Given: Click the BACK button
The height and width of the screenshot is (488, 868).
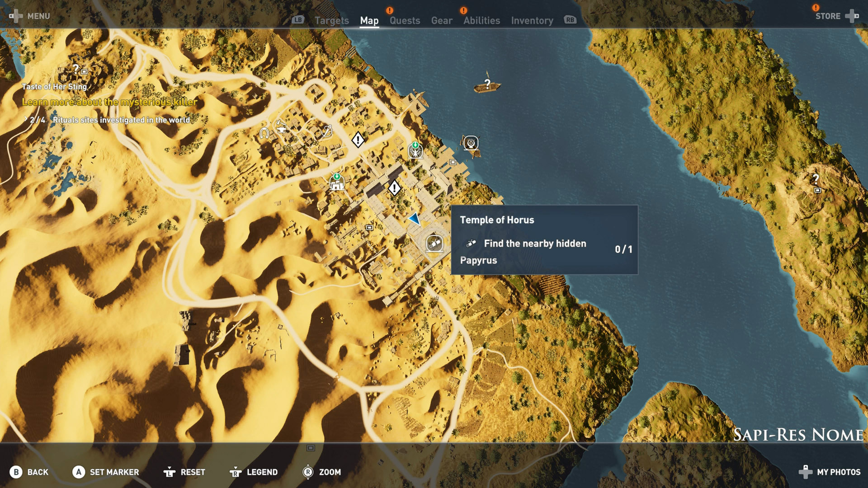Looking at the screenshot, I should tap(29, 472).
